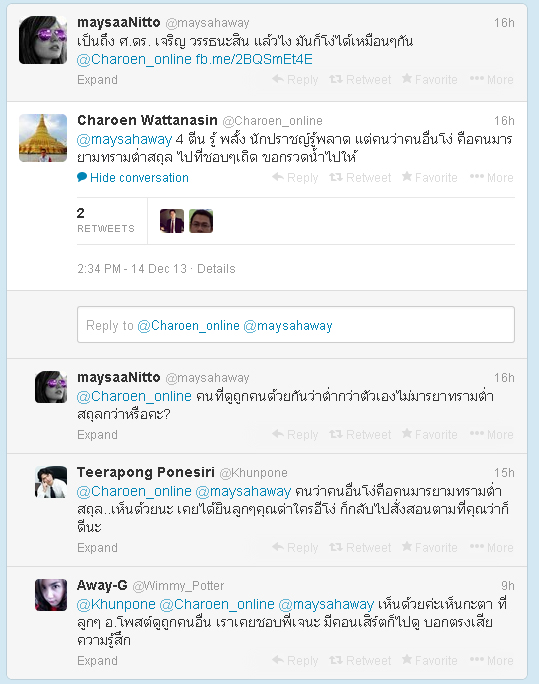539x684 pixels.
Task: Reply to maysaaNitto's first tweet
Action: pyautogui.click(x=295, y=80)
